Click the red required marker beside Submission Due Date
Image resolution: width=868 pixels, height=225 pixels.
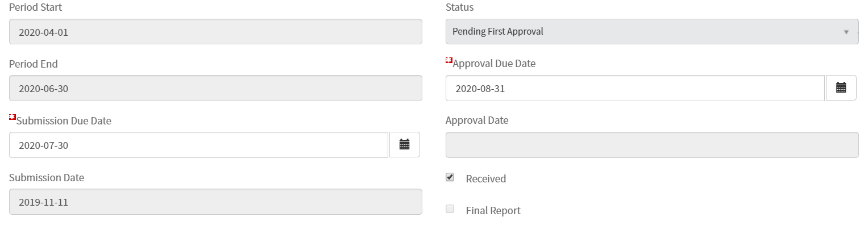click(13, 117)
